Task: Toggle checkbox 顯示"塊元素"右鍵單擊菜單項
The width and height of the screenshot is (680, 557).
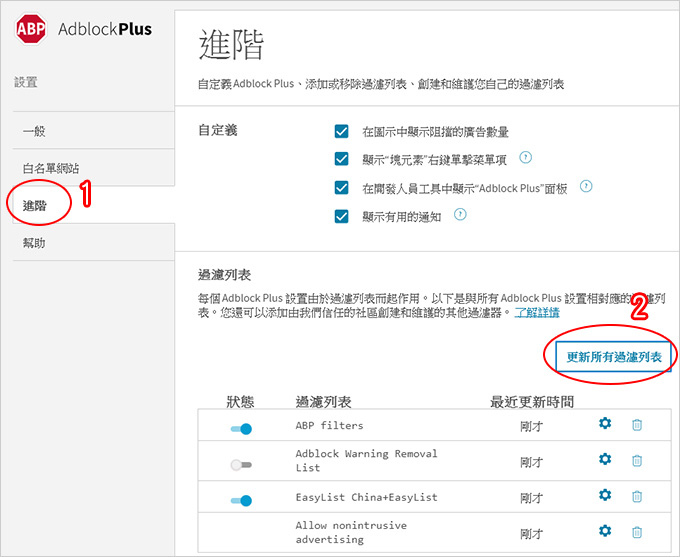Action: coord(341,159)
